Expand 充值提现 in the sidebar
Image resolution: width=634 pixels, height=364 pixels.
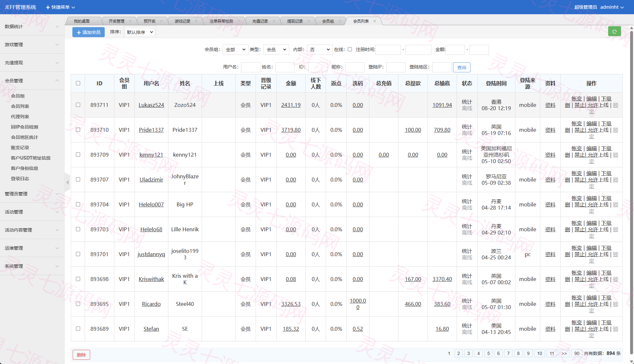pyautogui.click(x=32, y=63)
